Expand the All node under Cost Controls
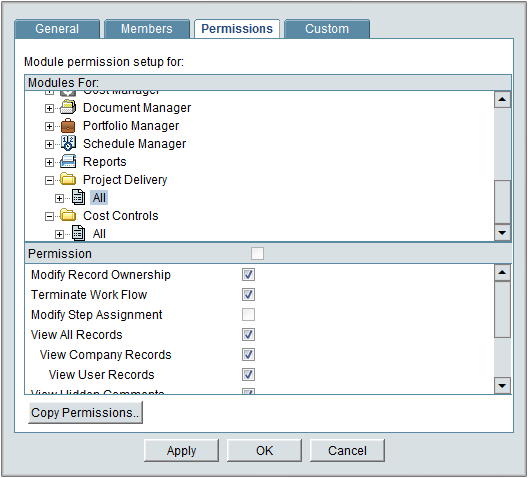The width and height of the screenshot is (528, 478). tap(59, 234)
